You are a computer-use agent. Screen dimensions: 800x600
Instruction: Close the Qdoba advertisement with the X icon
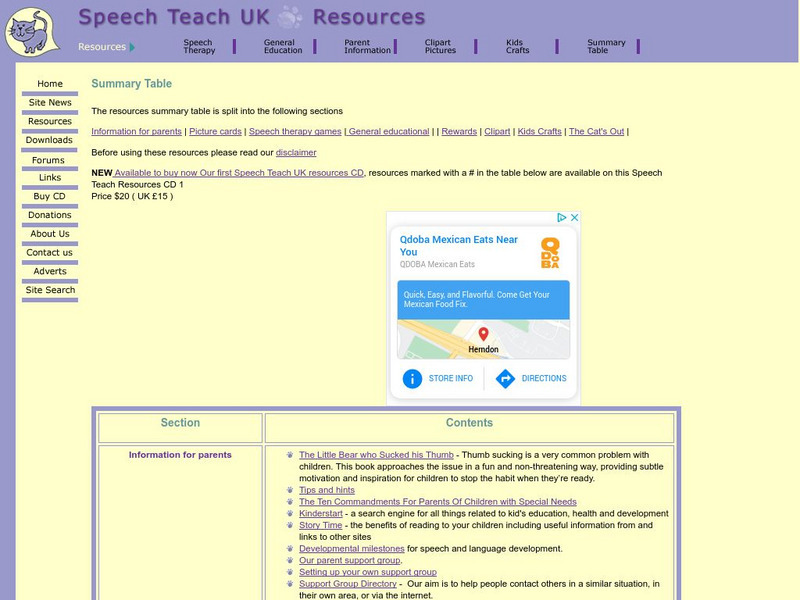[576, 216]
